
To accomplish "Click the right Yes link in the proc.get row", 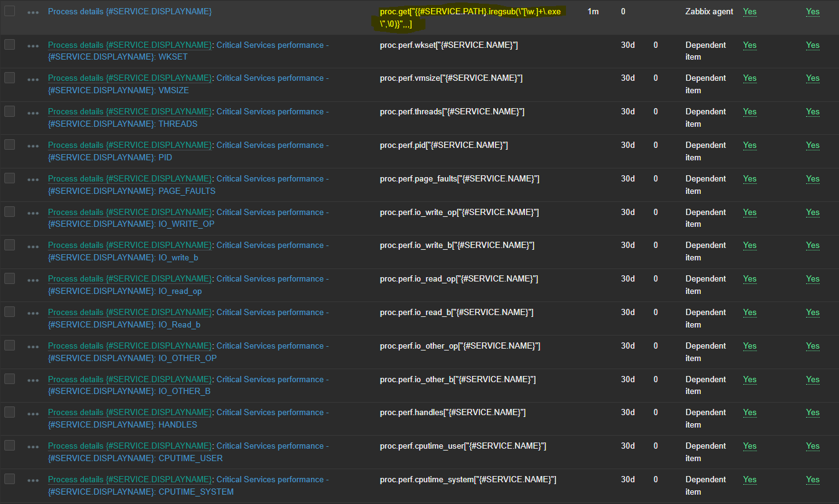I will pos(813,12).
